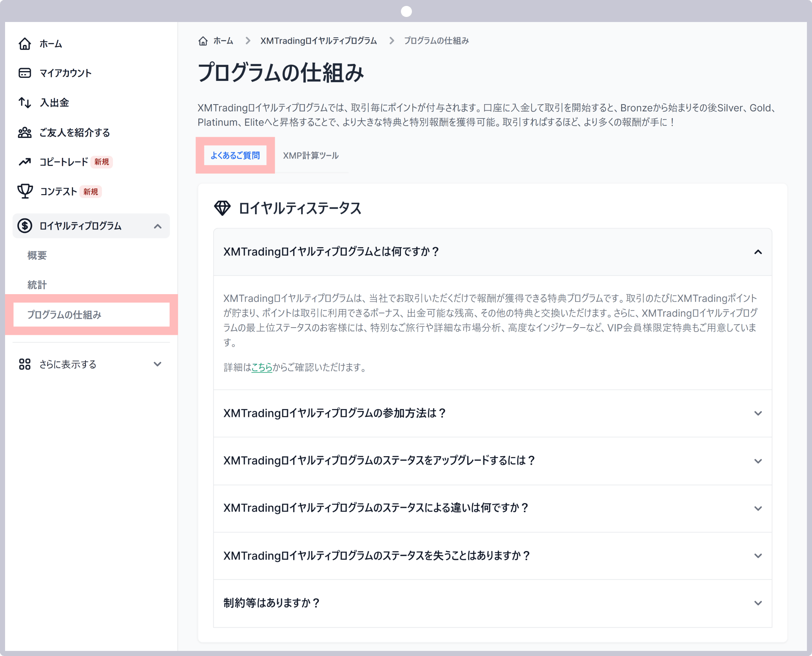Select the よくあるご質問 tab

[x=236, y=155]
